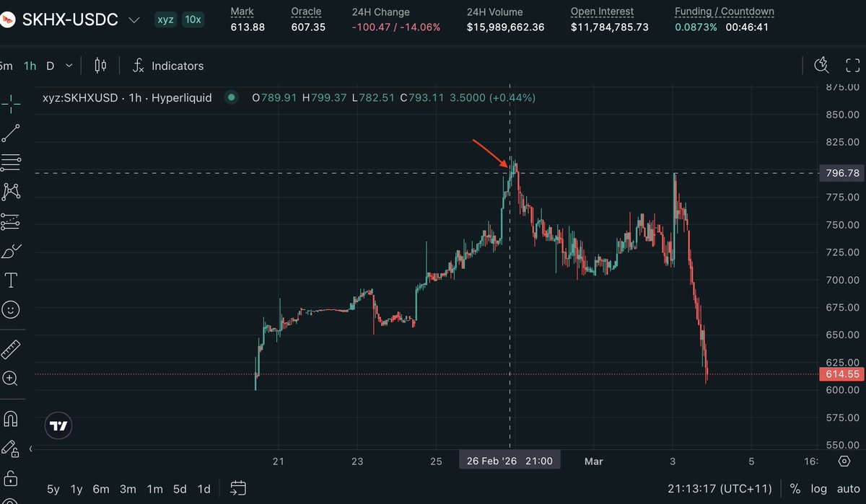Set range to 3m
Image resolution: width=866 pixels, height=504 pixels.
point(128,489)
